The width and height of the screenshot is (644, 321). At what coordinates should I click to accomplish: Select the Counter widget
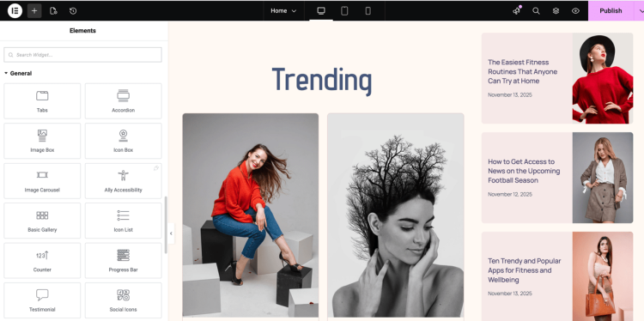42,260
